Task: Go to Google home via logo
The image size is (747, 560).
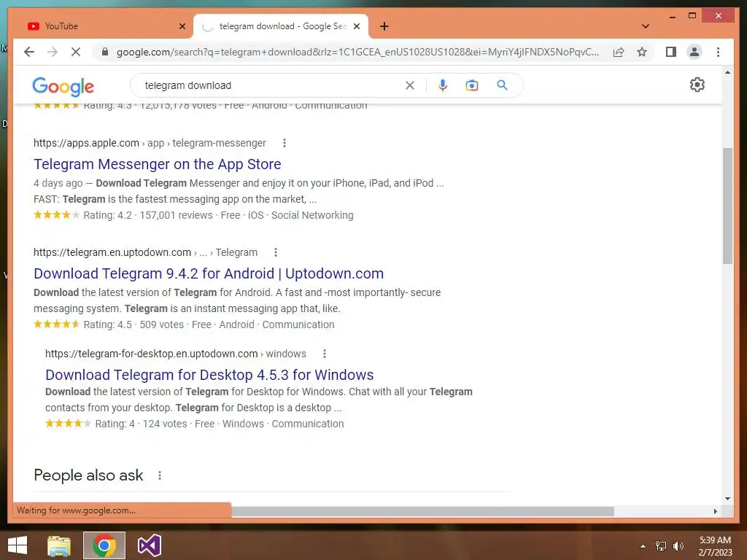Action: [63, 86]
